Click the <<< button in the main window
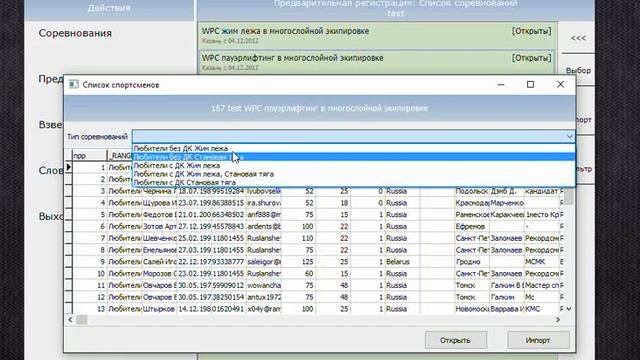 click(x=578, y=38)
